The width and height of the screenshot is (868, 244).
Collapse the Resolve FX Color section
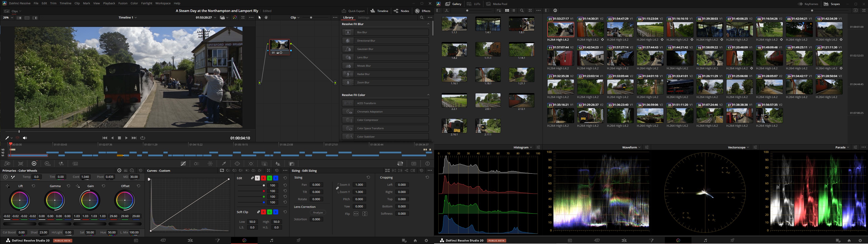(428, 95)
